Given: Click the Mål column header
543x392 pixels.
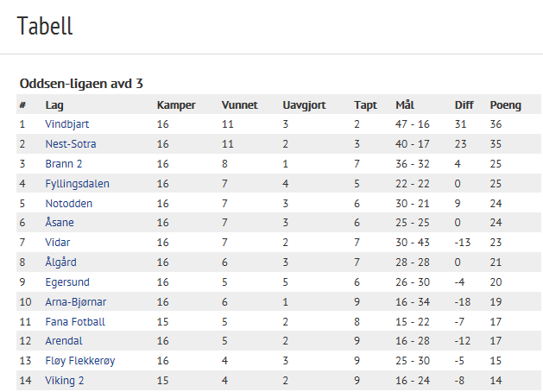Looking at the screenshot, I should 405,105.
